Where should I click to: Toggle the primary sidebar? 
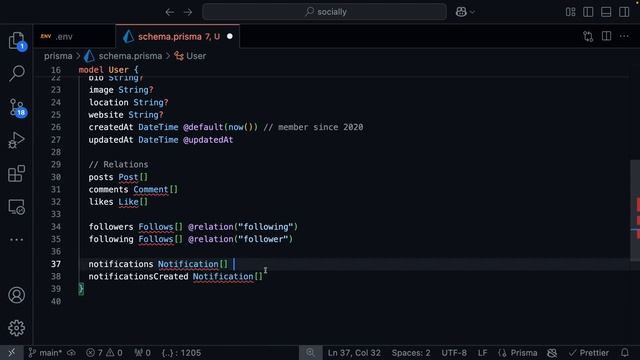click(x=588, y=12)
